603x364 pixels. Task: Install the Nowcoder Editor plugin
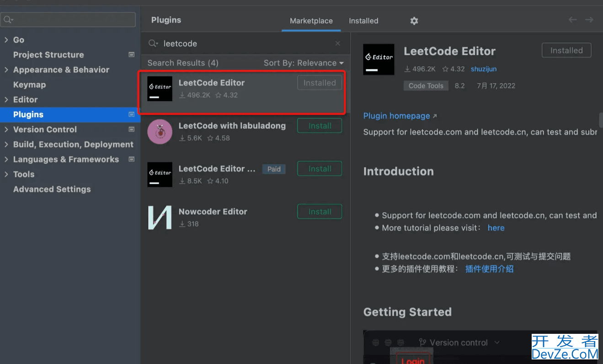click(x=320, y=212)
